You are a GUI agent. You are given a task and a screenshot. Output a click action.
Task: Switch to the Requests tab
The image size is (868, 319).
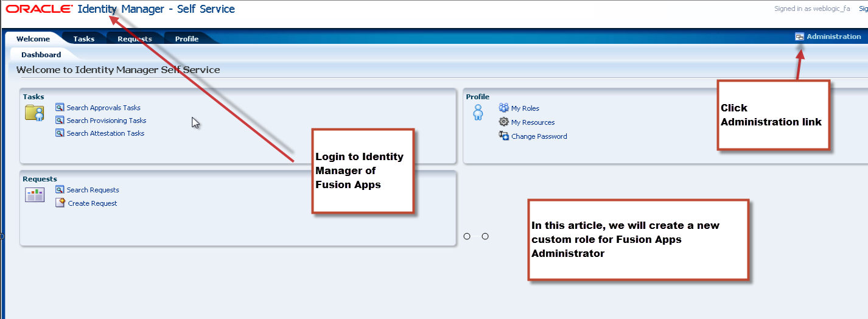coord(135,38)
